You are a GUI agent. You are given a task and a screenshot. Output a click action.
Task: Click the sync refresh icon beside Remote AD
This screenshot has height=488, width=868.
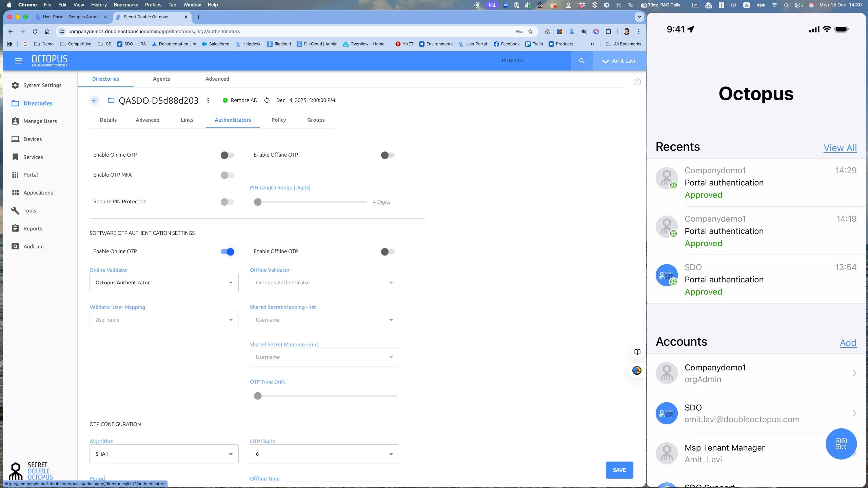click(267, 100)
